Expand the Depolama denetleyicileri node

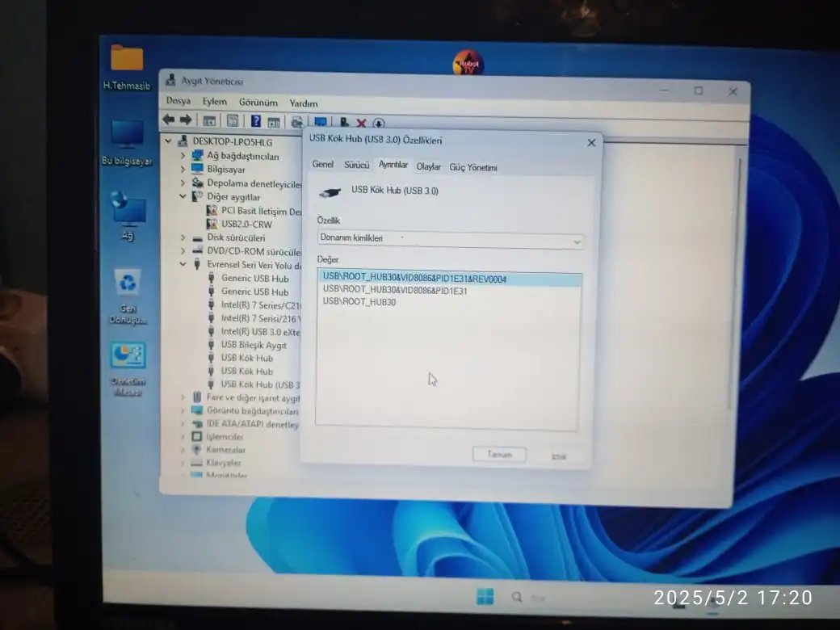point(183,183)
